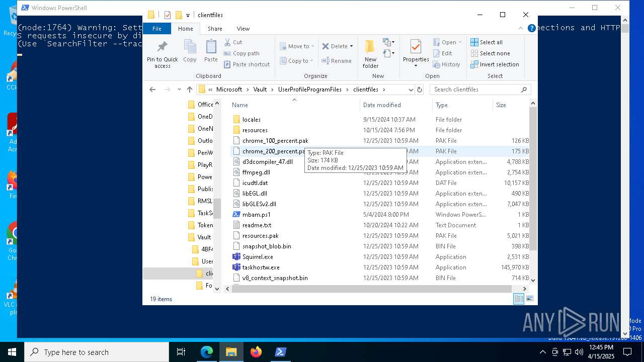Click Windows Start button

click(x=12, y=352)
